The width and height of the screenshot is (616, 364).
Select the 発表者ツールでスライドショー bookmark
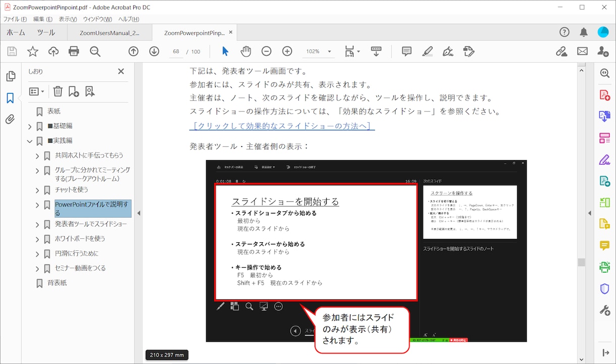pos(91,224)
